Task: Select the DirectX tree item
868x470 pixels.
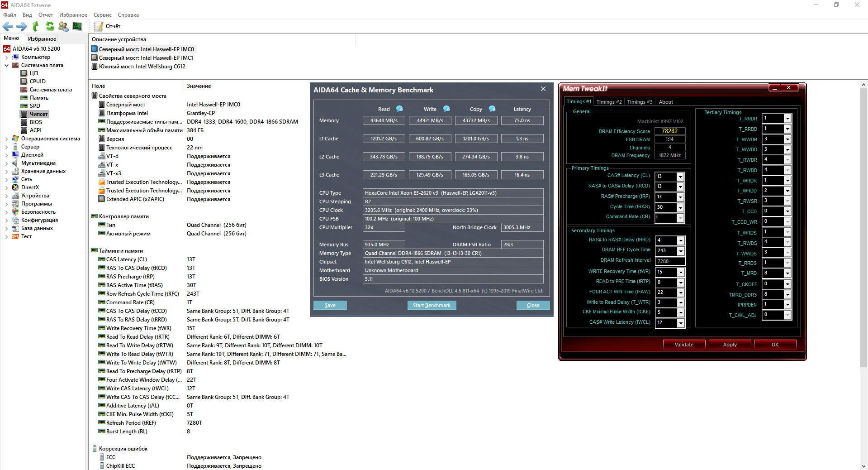Action: pos(30,187)
